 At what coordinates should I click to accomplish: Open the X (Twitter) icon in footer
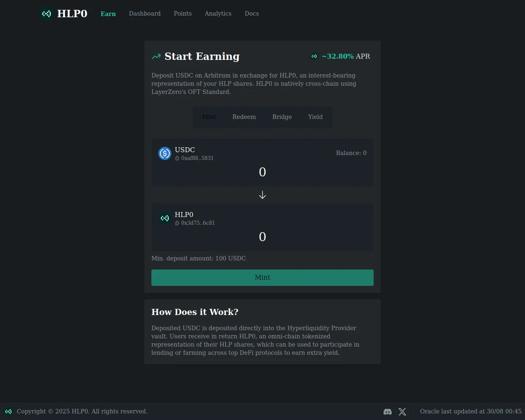point(402,412)
